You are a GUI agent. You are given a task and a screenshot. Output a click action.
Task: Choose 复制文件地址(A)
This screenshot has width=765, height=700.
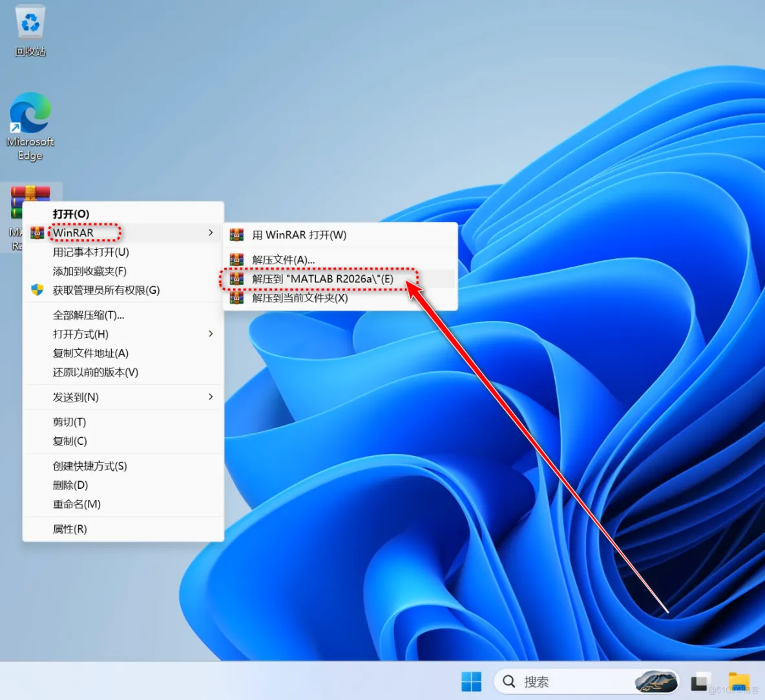pyautogui.click(x=123, y=353)
